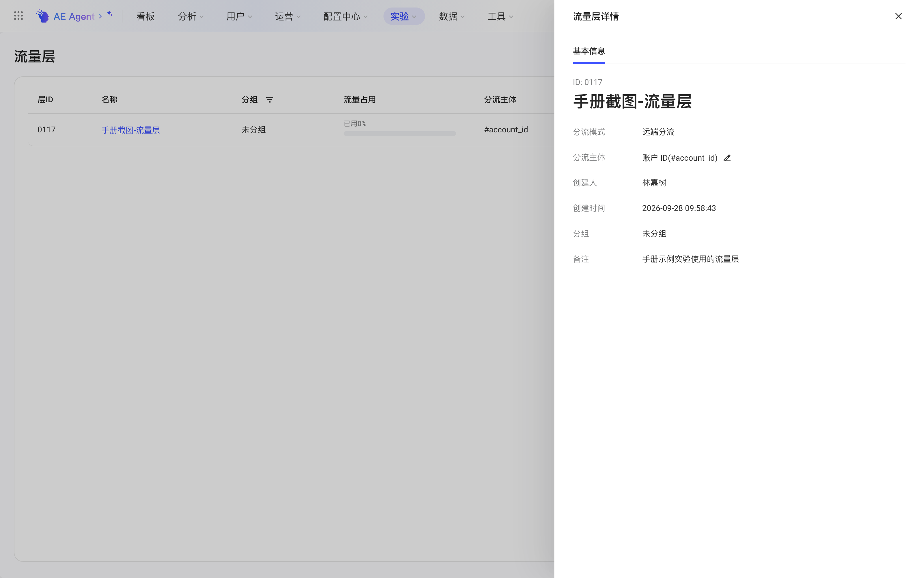Click the 0117 layer ID cell
The height and width of the screenshot is (578, 924).
click(46, 130)
